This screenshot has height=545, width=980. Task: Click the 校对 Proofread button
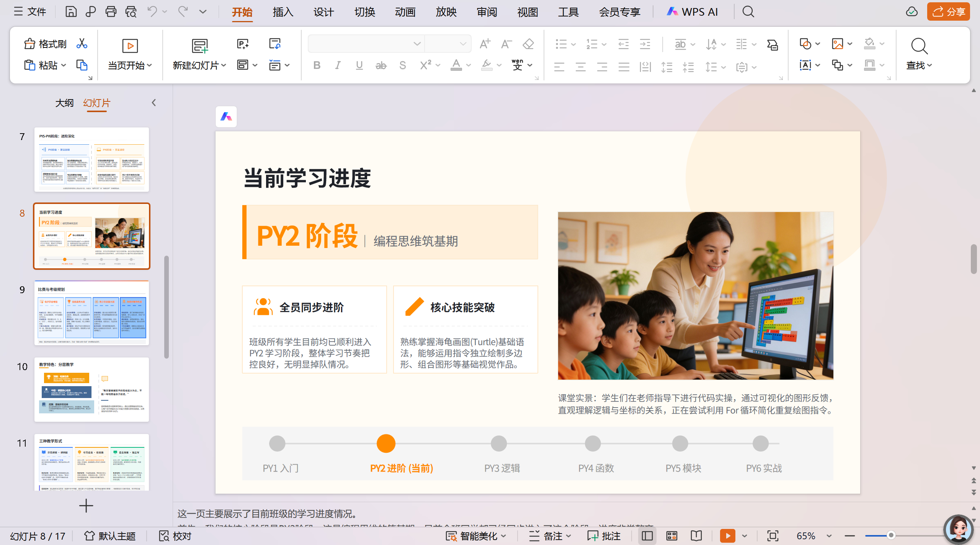[175, 536]
